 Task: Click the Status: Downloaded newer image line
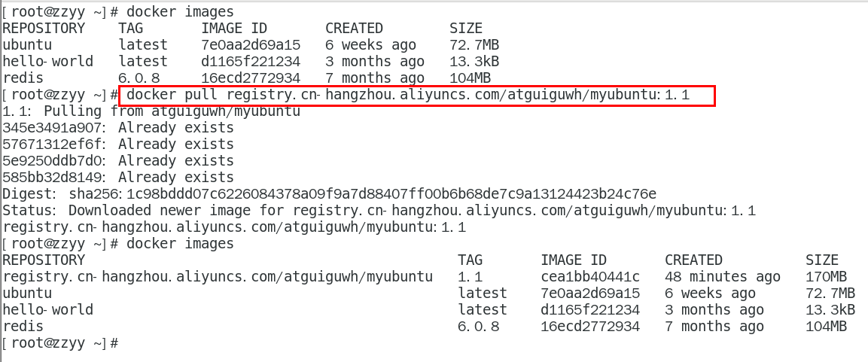point(379,211)
